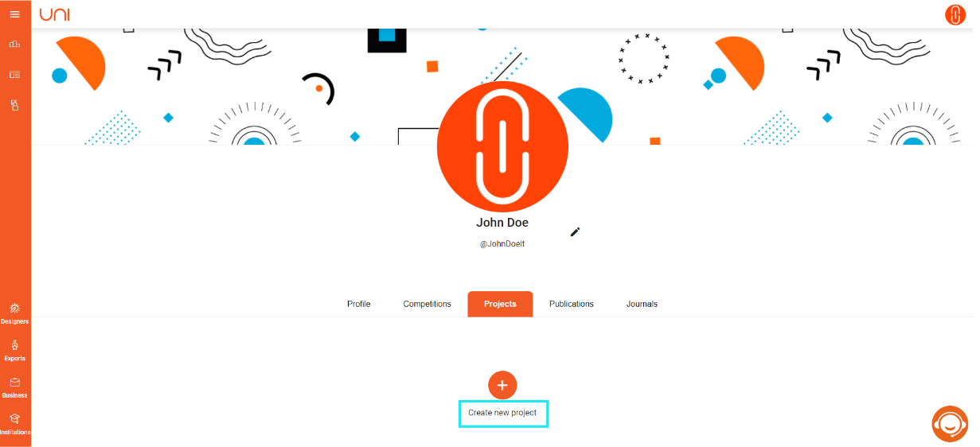Open the Designers section

[x=15, y=313]
